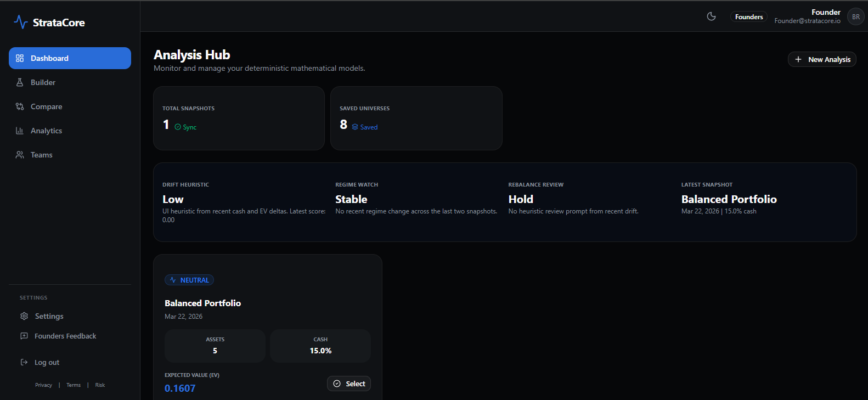
Task: Click the Total Snapshots count 1
Action: coord(166,125)
